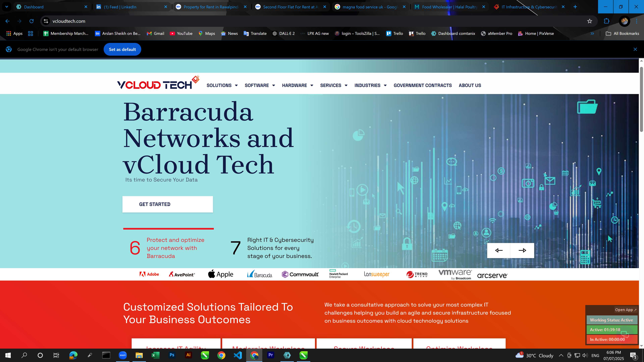Open the Gmail bookmark

pos(155,34)
